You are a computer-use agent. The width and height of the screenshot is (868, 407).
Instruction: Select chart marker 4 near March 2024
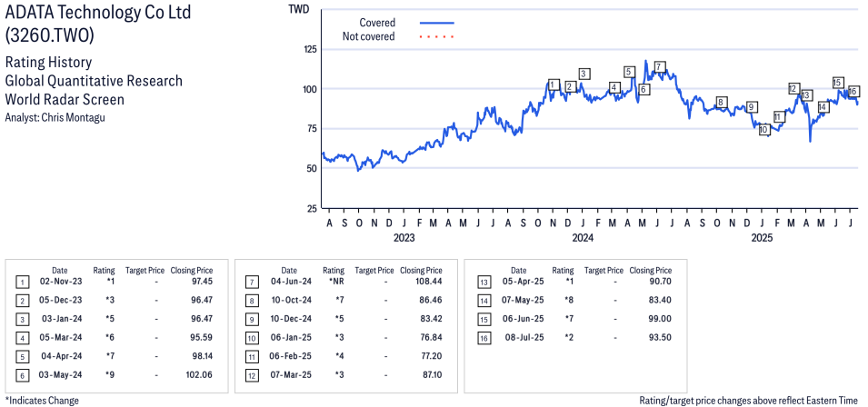[x=614, y=87]
